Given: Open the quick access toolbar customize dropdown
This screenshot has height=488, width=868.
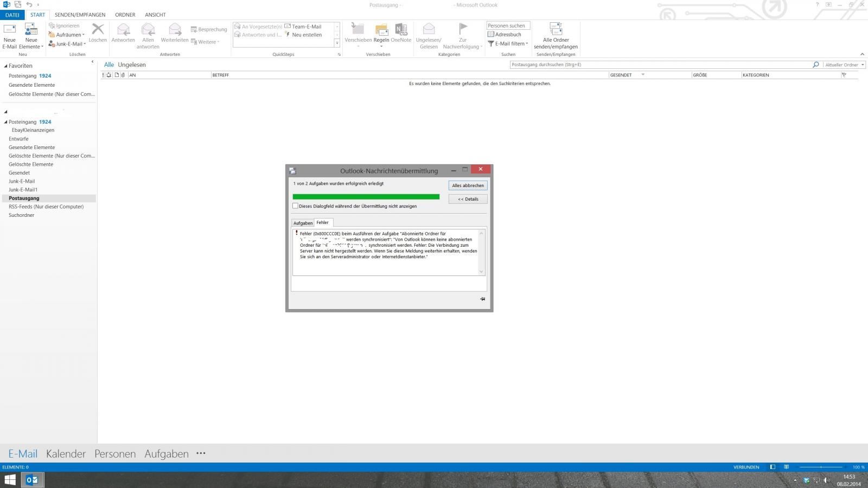Looking at the screenshot, I should pyautogui.click(x=38, y=5).
